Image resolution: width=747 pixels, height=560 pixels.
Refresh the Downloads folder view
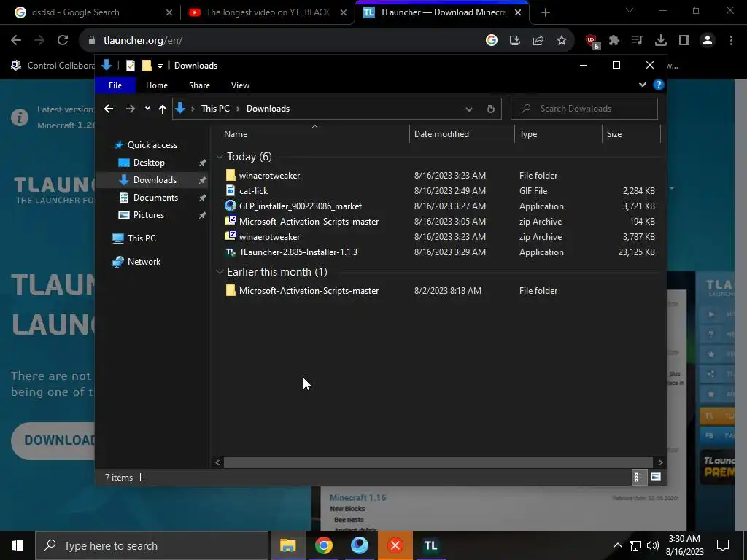491,109
